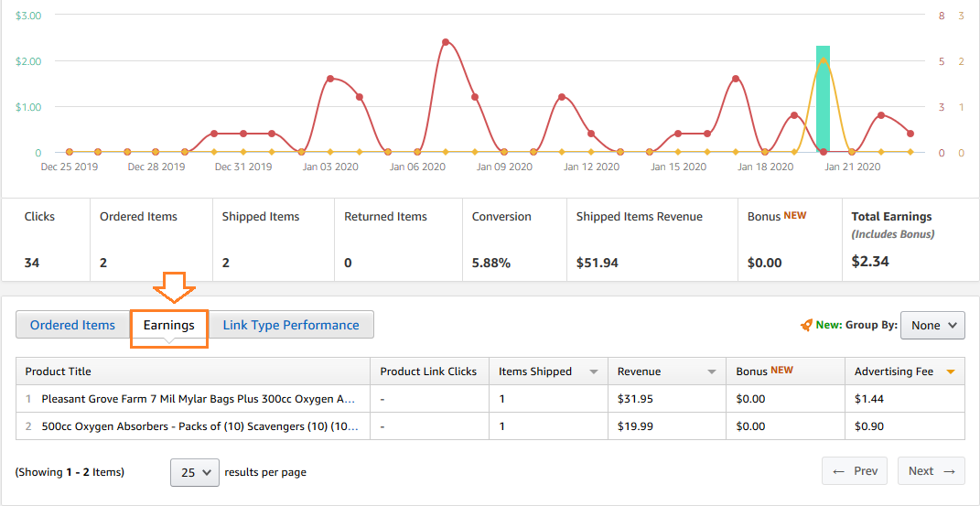Select the Earnings tab

click(168, 325)
